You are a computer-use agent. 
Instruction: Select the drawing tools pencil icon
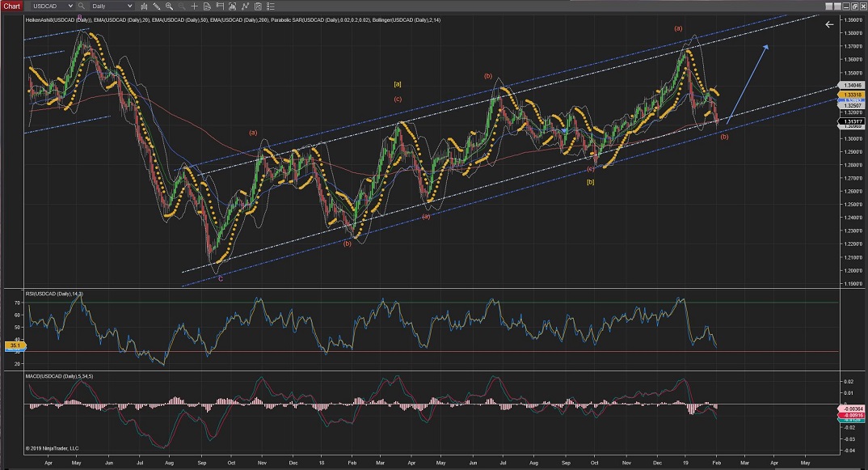(x=157, y=6)
